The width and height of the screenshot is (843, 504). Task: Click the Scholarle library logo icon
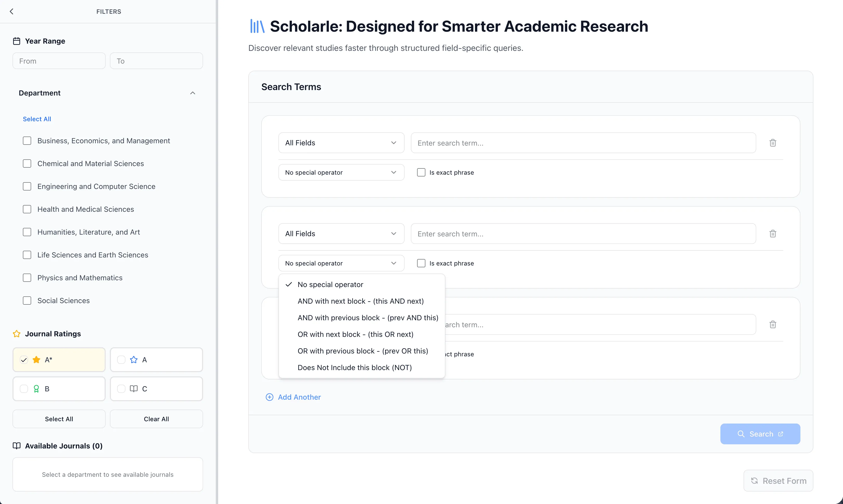tap(257, 26)
